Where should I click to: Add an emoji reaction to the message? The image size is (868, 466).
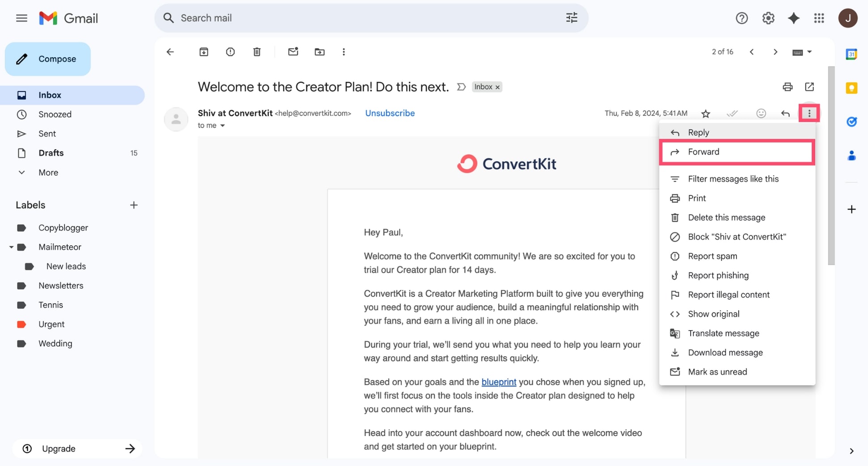[761, 113]
